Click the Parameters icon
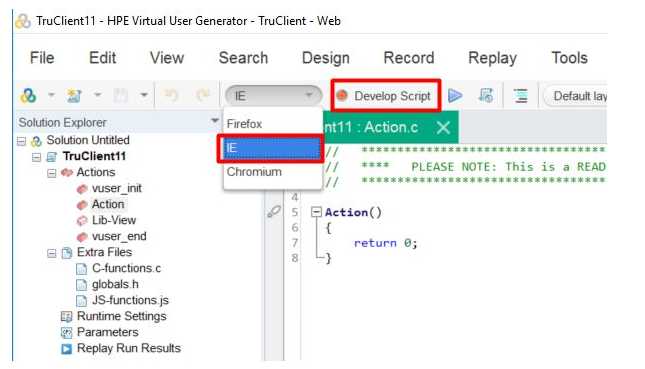The image size is (645, 369). click(66, 332)
